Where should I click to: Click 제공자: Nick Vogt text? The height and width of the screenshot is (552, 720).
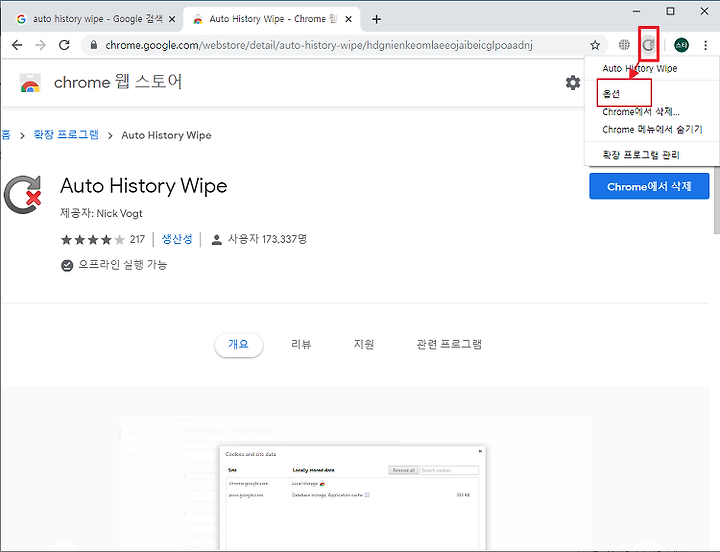tap(101, 213)
